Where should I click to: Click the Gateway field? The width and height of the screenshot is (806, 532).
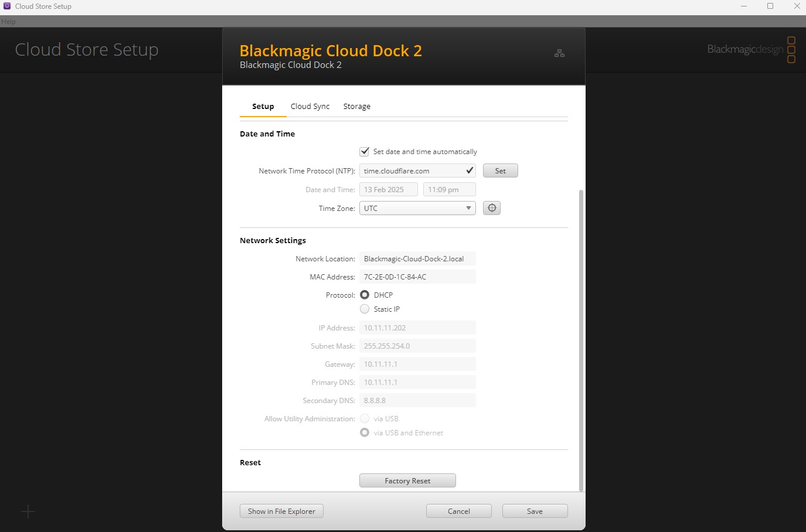pyautogui.click(x=417, y=364)
